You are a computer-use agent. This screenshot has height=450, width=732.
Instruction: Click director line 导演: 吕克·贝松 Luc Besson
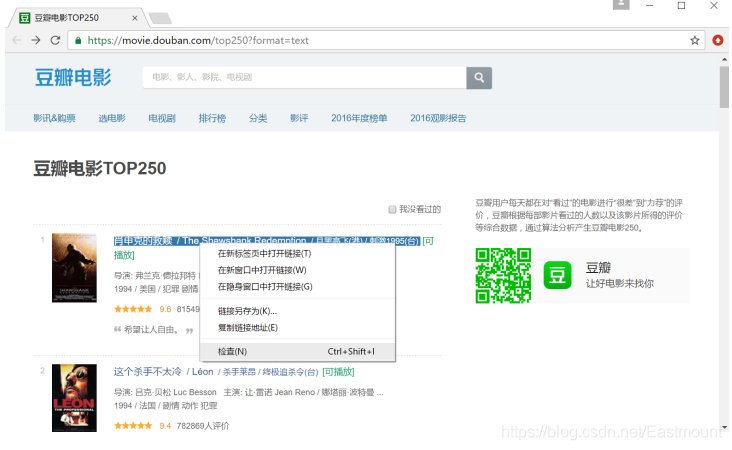pos(165,392)
